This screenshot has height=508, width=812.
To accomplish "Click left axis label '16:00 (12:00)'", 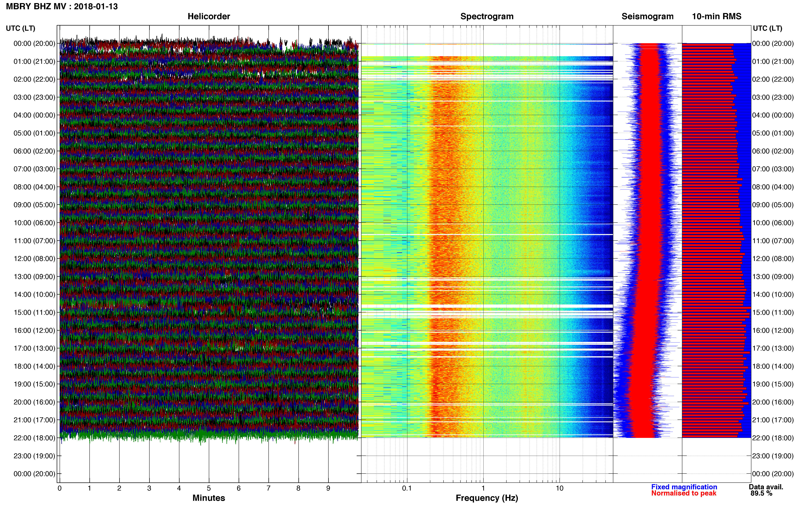I will point(34,330).
